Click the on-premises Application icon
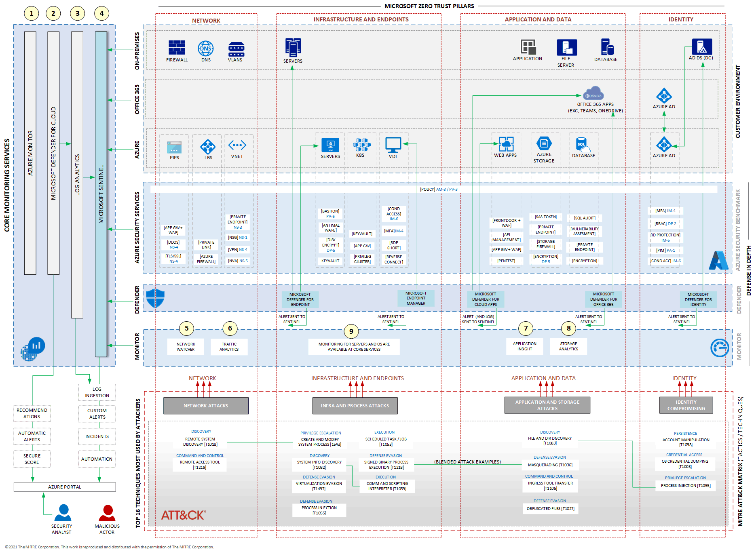The width and height of the screenshot is (756, 552). click(x=528, y=47)
